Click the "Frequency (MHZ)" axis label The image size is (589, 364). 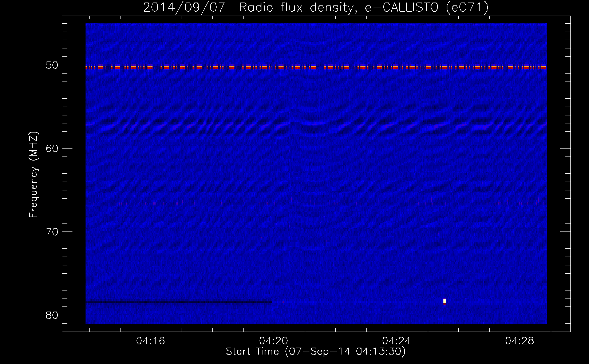[x=33, y=175]
